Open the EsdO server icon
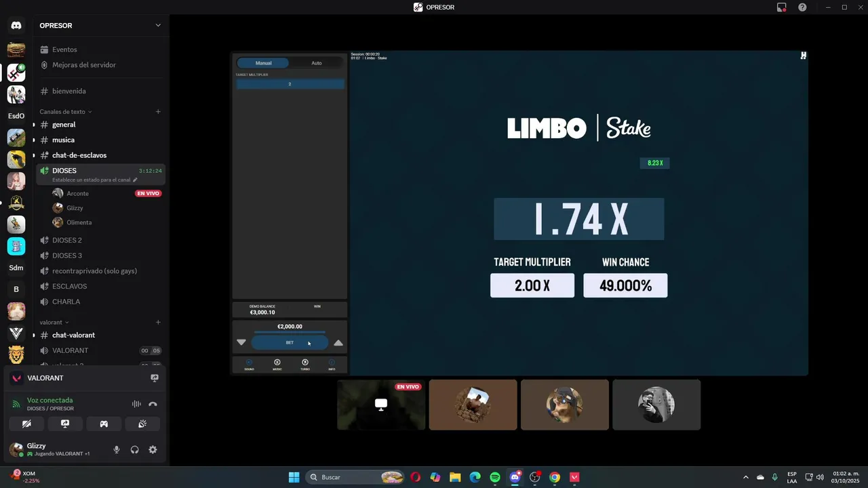Image resolution: width=868 pixels, height=488 pixels. coord(16,116)
